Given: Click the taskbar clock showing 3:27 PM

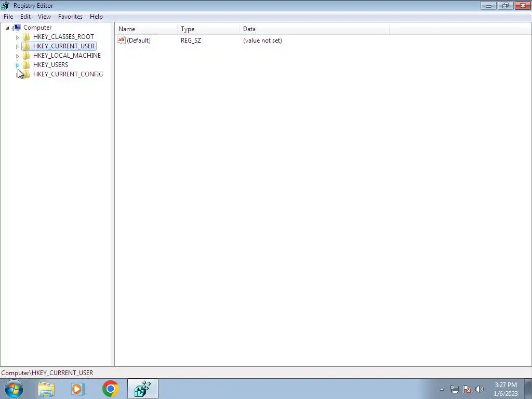Looking at the screenshot, I should point(506,389).
